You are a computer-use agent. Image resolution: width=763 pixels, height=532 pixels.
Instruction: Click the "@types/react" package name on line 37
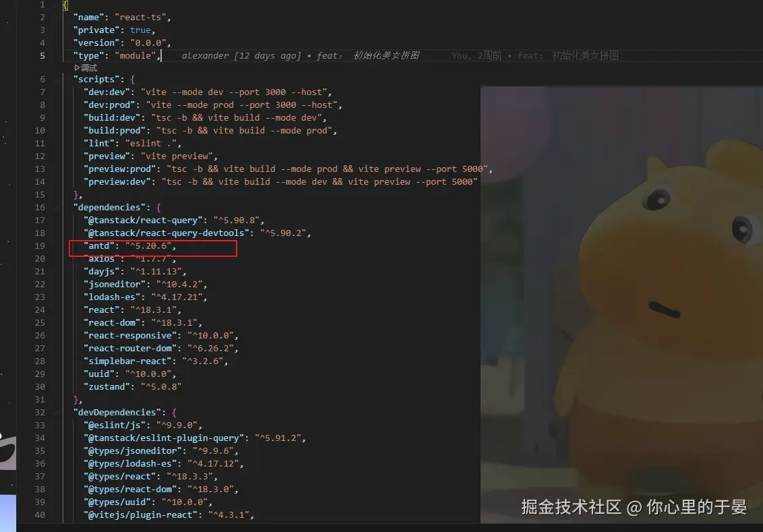click(x=120, y=476)
